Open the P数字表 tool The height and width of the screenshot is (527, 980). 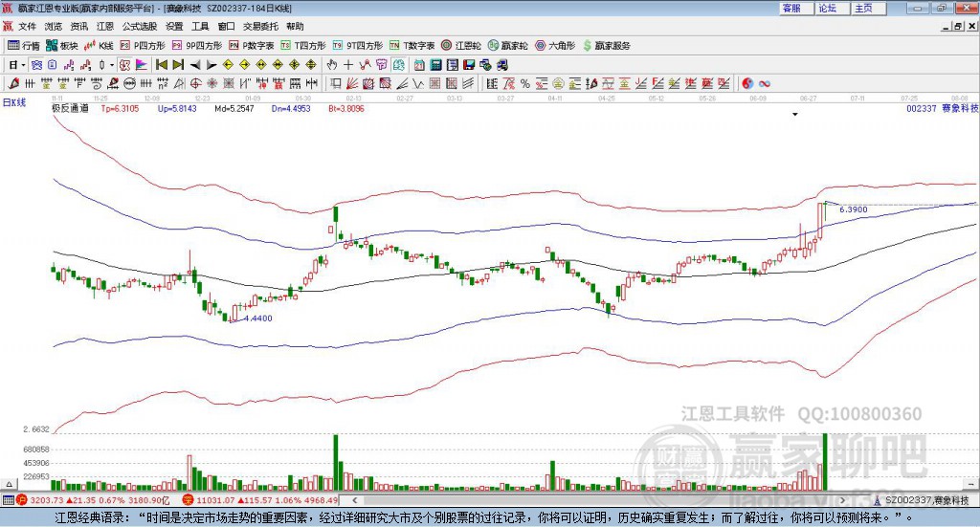[252, 46]
